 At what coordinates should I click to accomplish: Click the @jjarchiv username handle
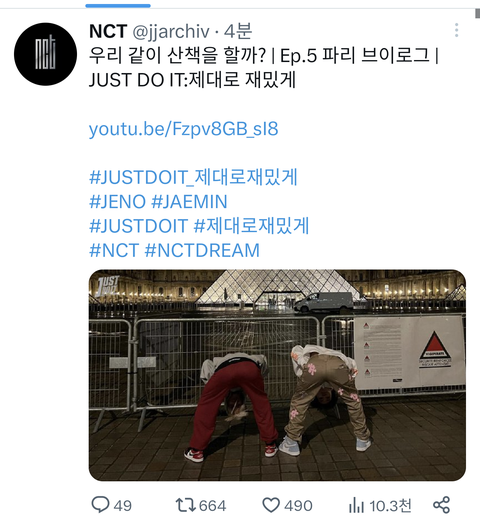[171, 32]
